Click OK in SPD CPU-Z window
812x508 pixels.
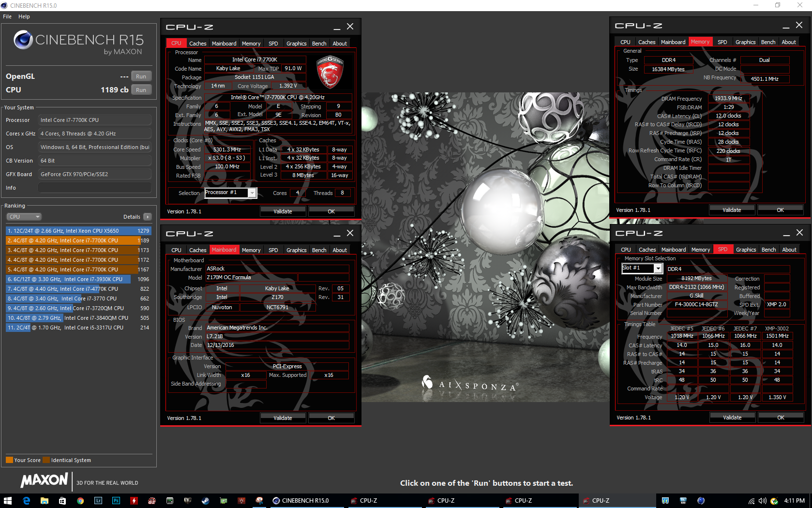coord(781,418)
